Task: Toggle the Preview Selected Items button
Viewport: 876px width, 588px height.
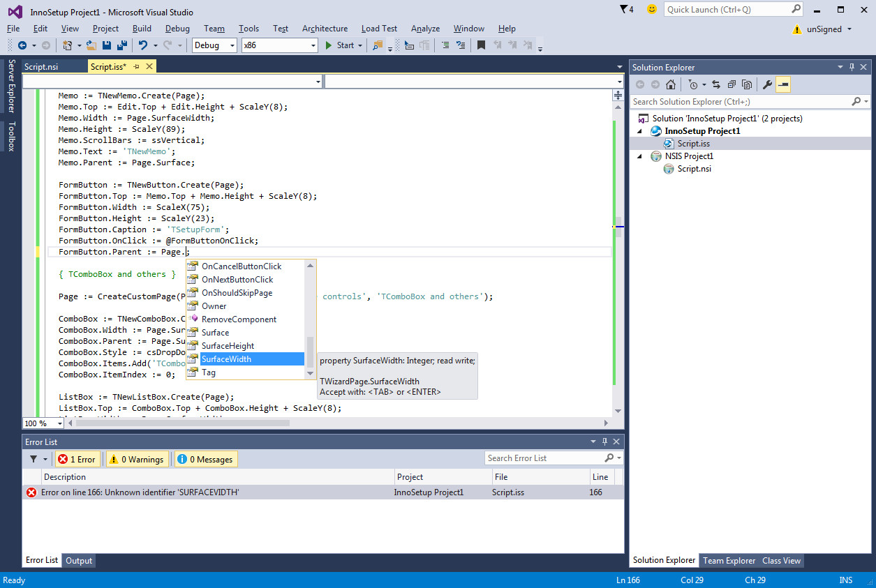Action: 783,84
